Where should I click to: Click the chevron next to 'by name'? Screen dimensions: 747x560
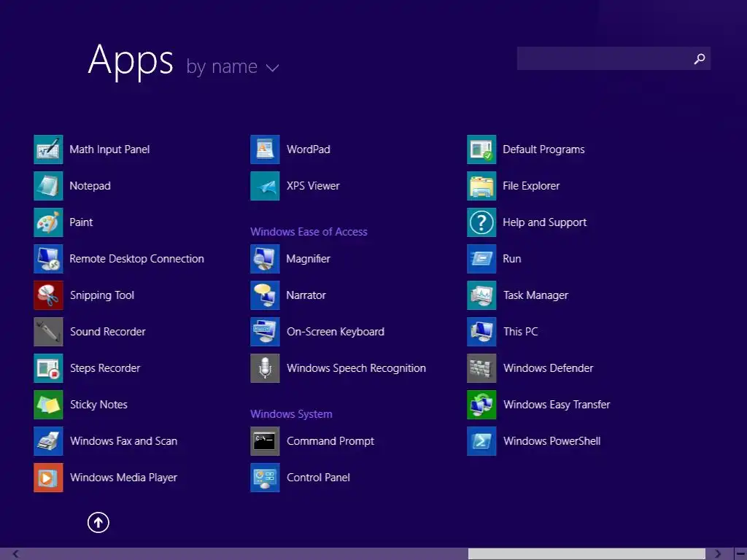click(273, 68)
